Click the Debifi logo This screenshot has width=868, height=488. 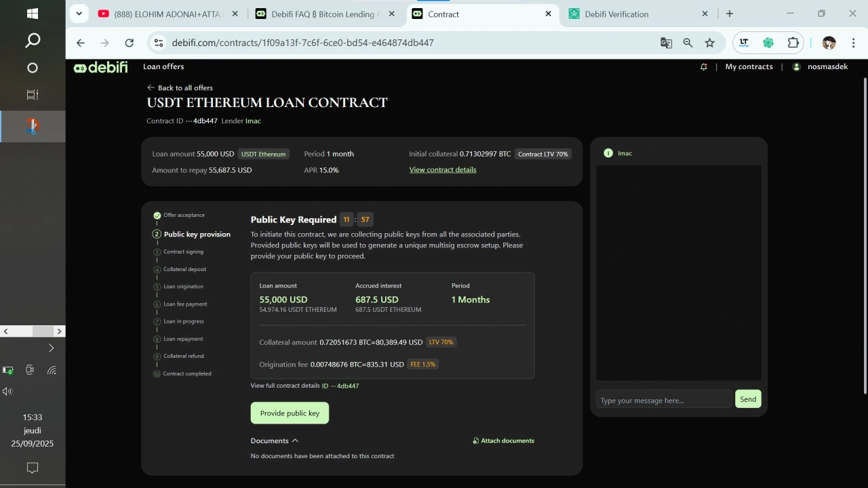coord(100,67)
